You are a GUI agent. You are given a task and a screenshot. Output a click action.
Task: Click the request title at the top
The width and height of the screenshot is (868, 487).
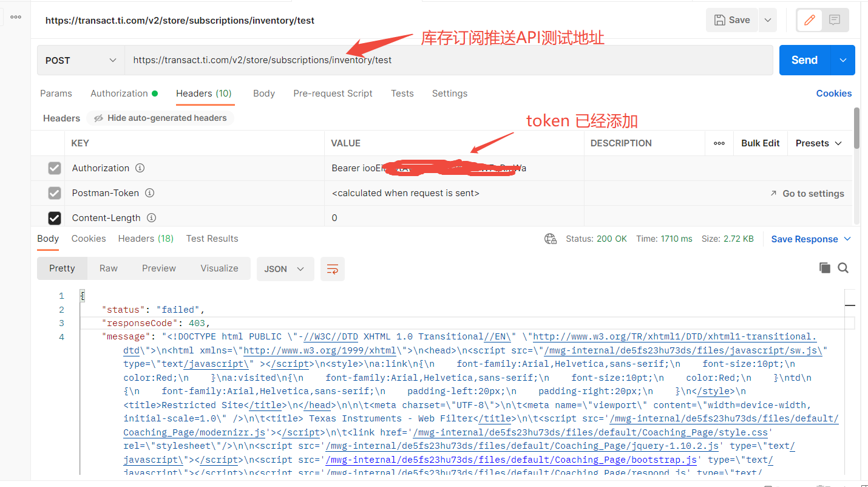tap(180, 20)
